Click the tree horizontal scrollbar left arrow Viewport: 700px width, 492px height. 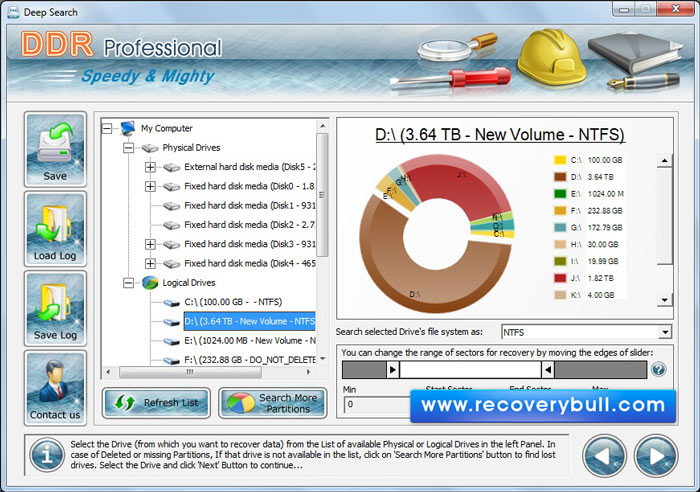[x=108, y=371]
